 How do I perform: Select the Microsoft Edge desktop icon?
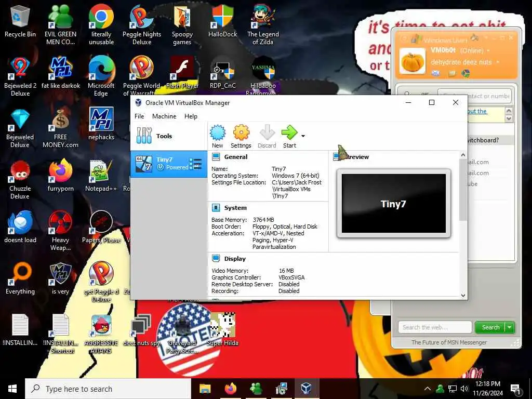(x=101, y=77)
